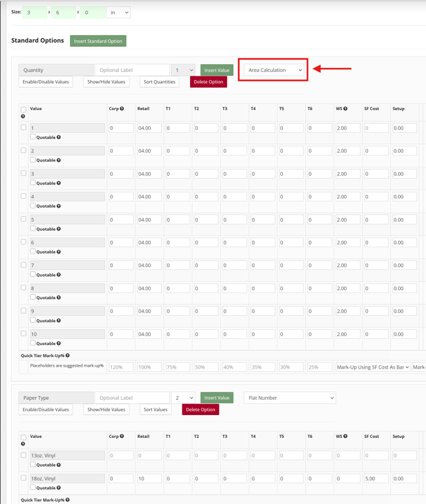Viewport: 426px width, 504px height.
Task: Click Insert Standard Option button
Action: (98, 41)
